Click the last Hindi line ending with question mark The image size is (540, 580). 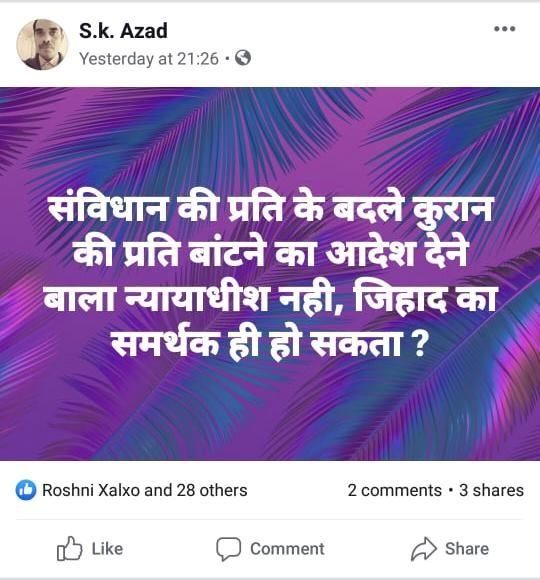[270, 344]
